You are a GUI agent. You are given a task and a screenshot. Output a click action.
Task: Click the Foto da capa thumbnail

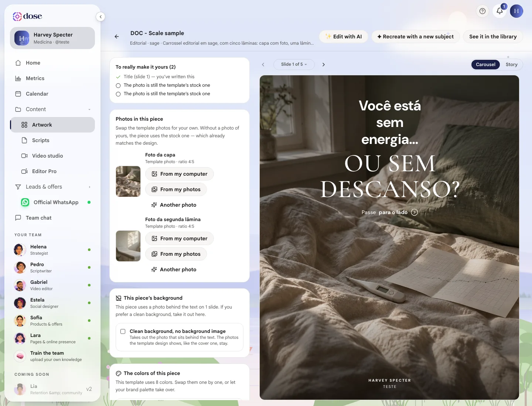point(128,181)
